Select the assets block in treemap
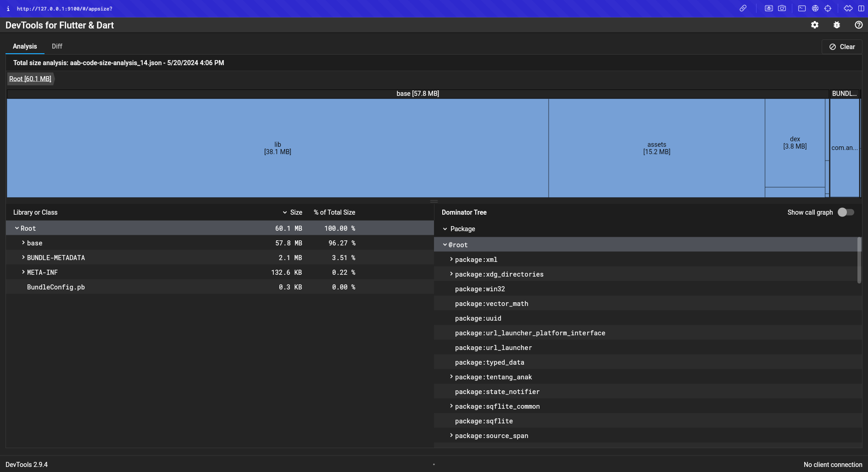 (657, 148)
